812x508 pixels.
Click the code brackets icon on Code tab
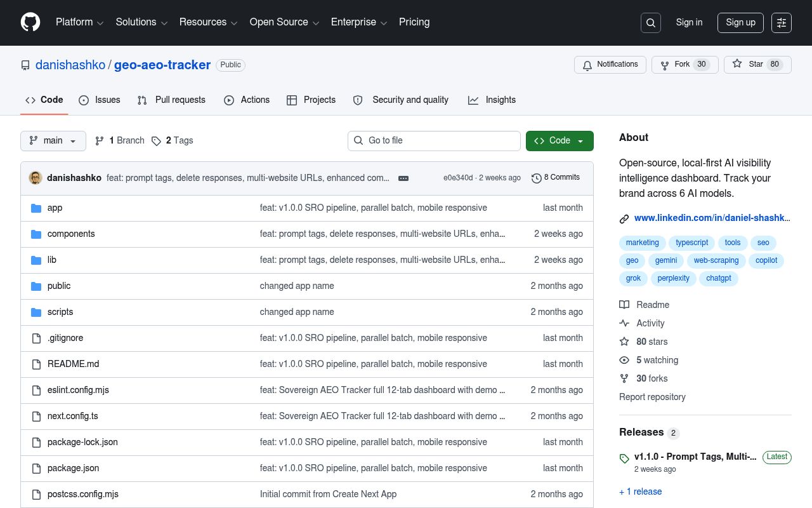pyautogui.click(x=30, y=100)
